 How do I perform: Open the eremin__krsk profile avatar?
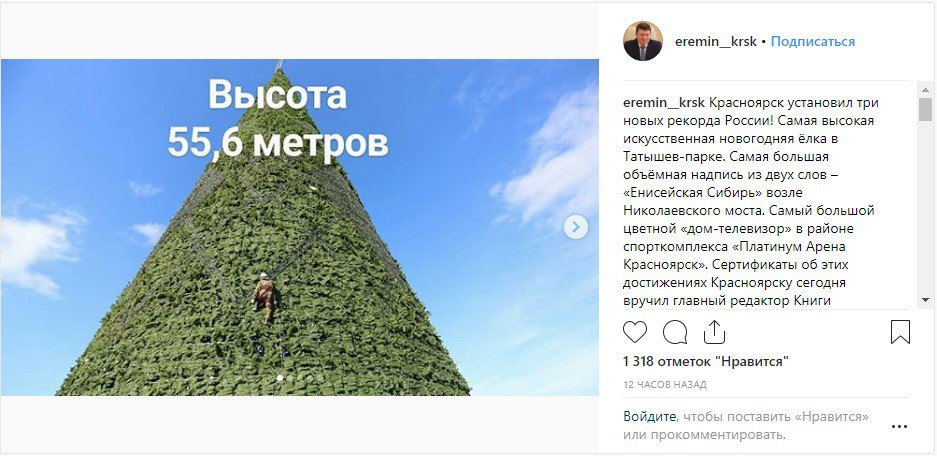point(643,41)
